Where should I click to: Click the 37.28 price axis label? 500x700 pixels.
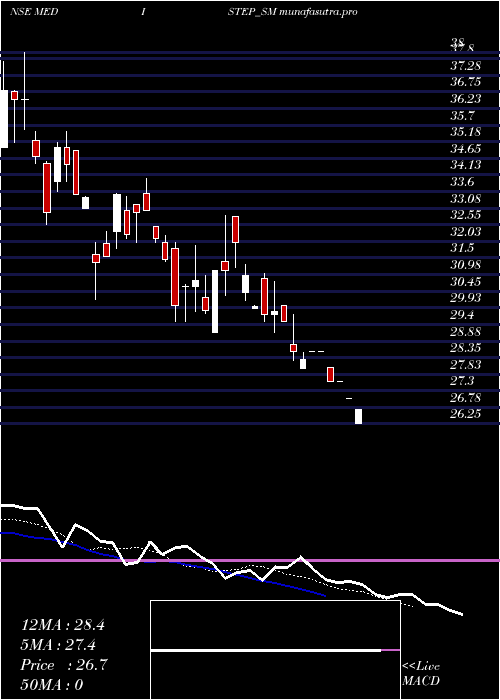465,66
